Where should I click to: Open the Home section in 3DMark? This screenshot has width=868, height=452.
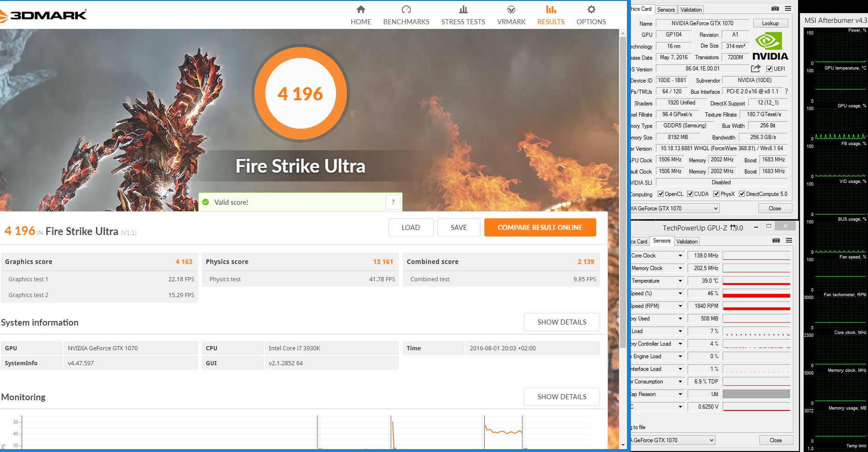click(360, 14)
